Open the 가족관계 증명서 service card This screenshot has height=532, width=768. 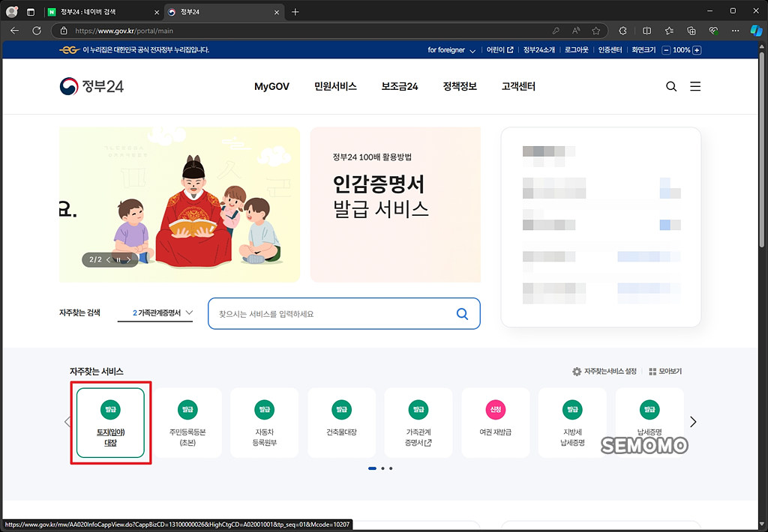[x=418, y=423]
